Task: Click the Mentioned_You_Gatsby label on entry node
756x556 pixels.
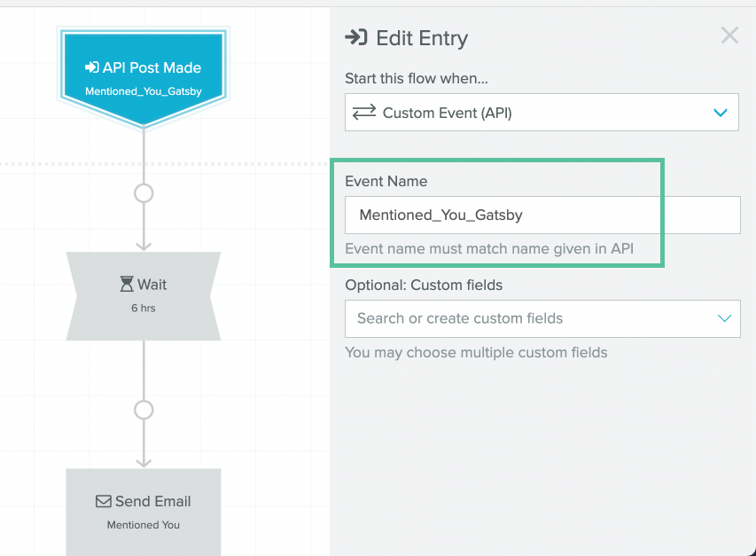Action: (144, 91)
